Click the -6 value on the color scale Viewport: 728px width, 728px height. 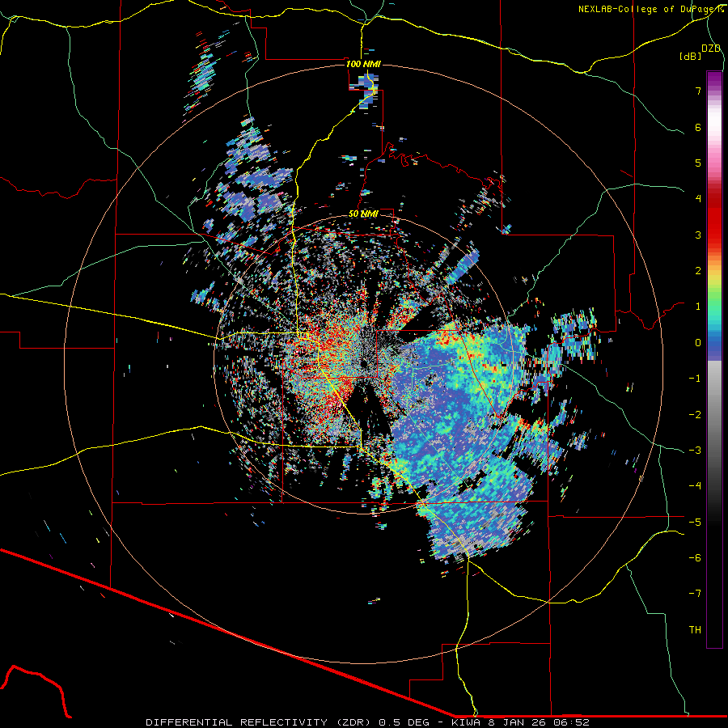point(695,558)
